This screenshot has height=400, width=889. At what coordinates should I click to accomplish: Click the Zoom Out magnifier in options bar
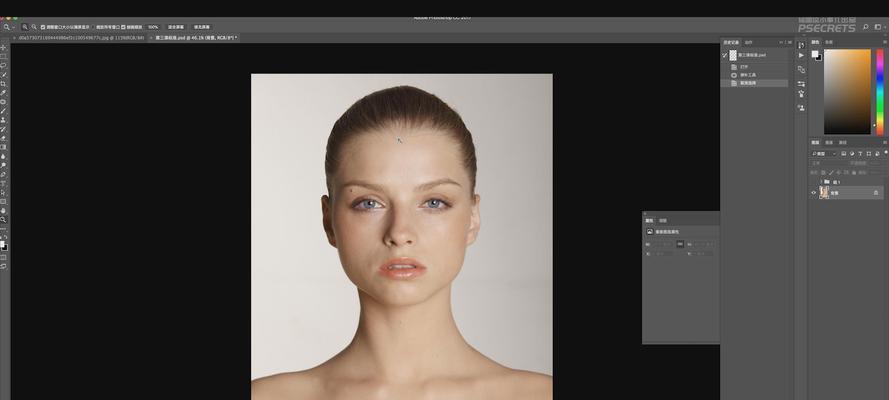(34, 27)
